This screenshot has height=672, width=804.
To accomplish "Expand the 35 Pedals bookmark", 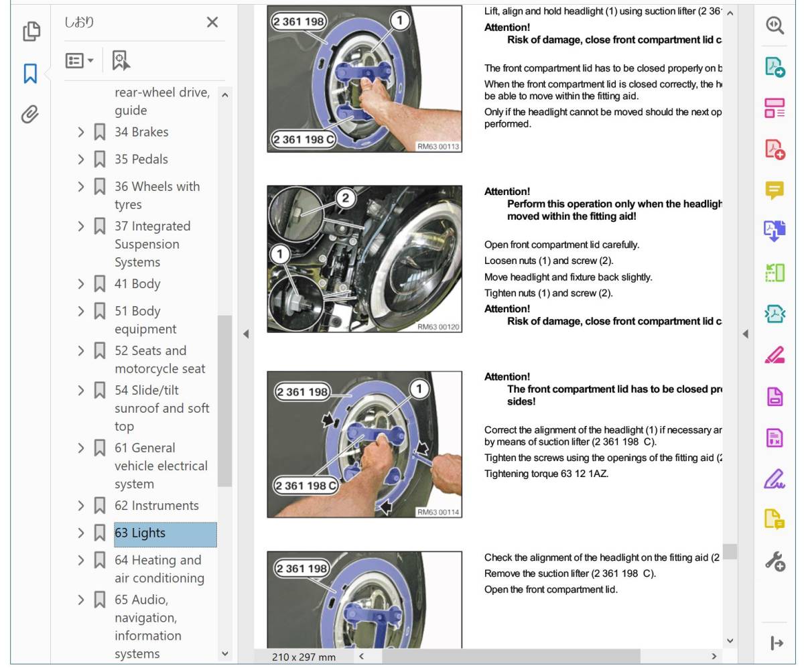I will (x=81, y=159).
